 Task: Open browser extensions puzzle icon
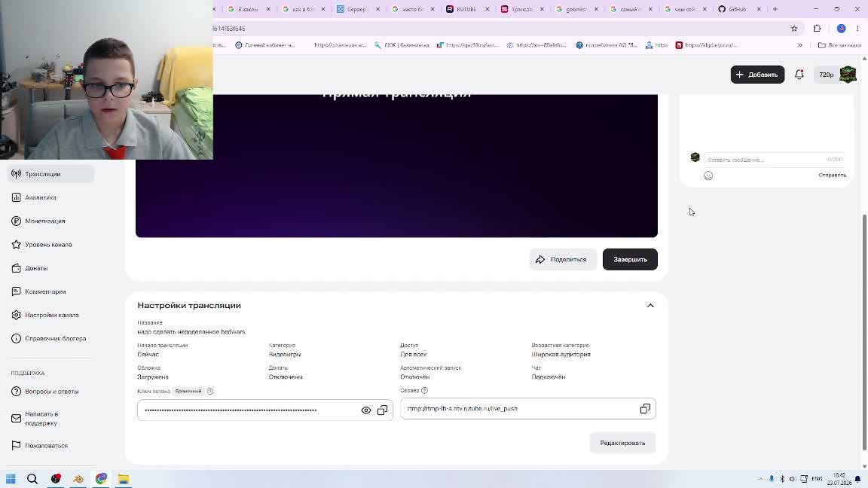(817, 28)
